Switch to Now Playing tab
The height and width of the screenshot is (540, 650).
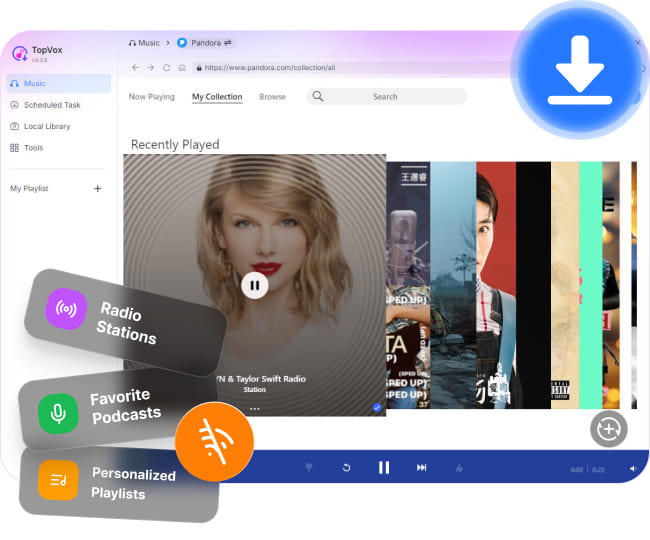coord(152,97)
